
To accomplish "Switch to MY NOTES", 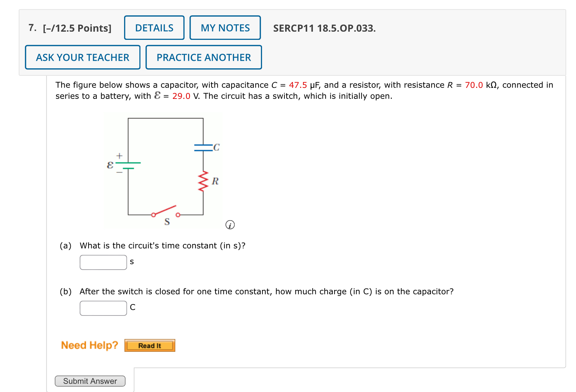I will 225,27.
